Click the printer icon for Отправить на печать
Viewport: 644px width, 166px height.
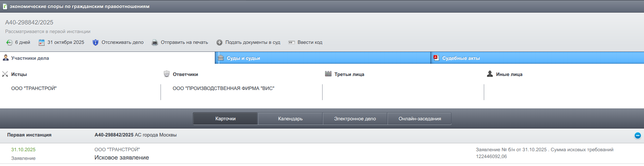[154, 42]
